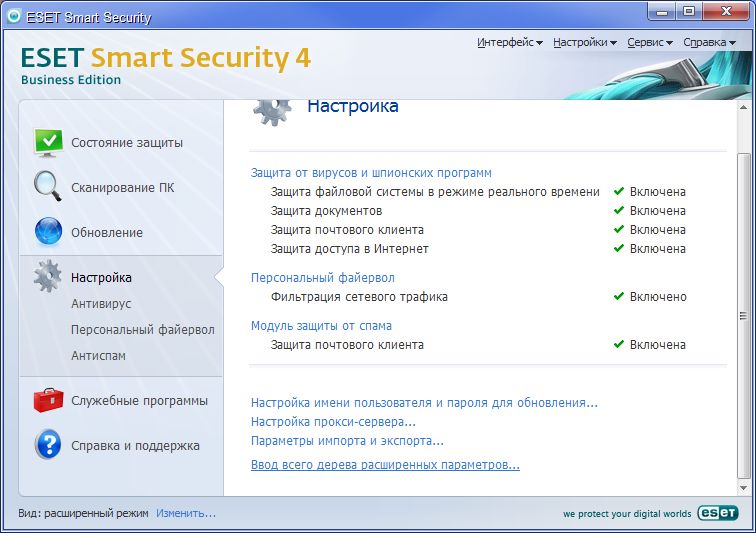The height and width of the screenshot is (533, 756).
Task: Toggle Защита доступа в Интернет Включена
Action: [x=658, y=249]
